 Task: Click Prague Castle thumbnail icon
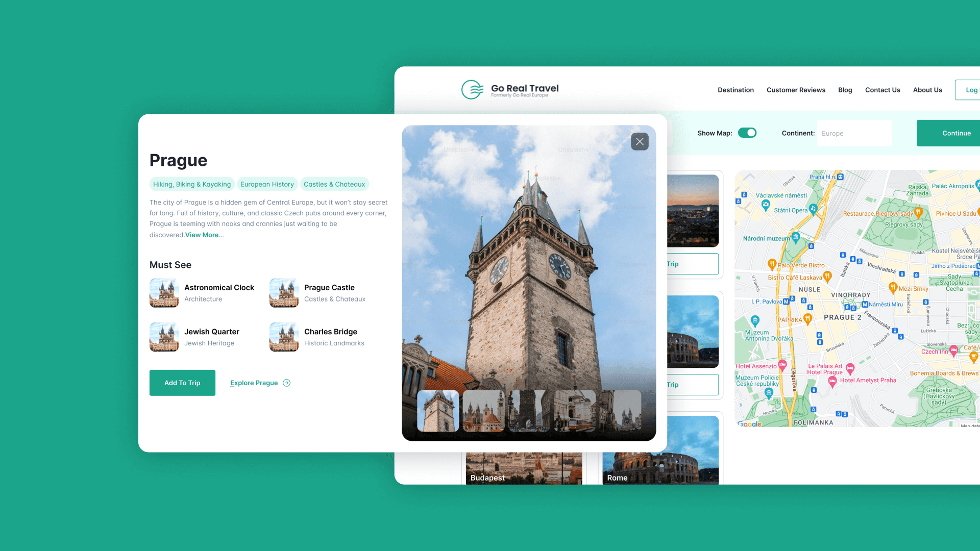(x=284, y=293)
